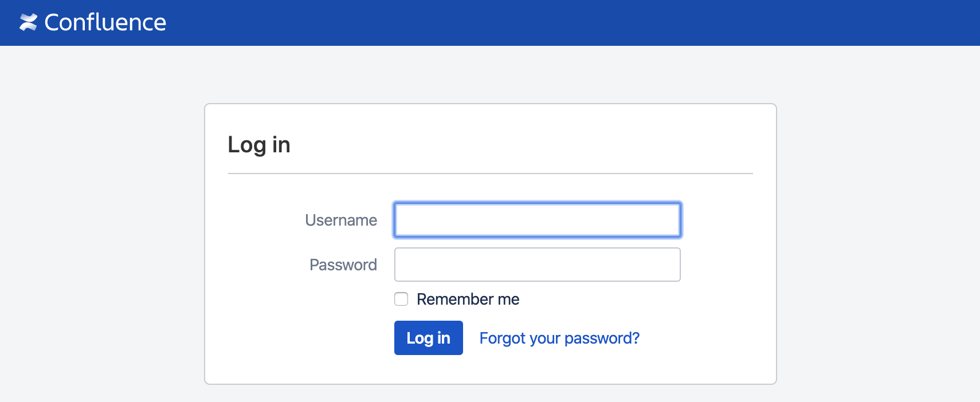Click the divider line under Log in heading
The width and height of the screenshot is (980, 402).
(x=490, y=174)
